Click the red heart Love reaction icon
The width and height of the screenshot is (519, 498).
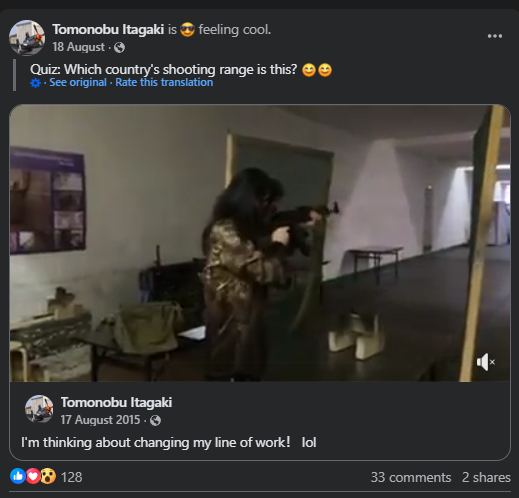click(33, 476)
